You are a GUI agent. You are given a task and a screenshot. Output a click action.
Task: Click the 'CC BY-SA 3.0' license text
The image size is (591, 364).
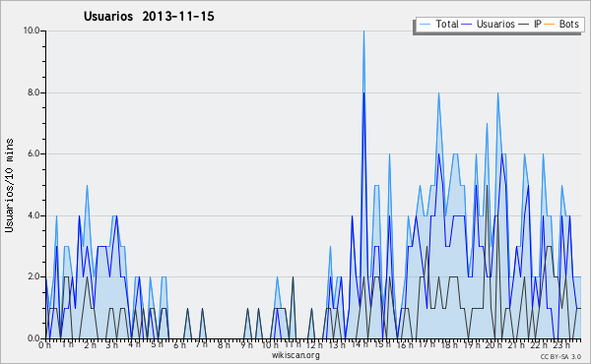[560, 356]
